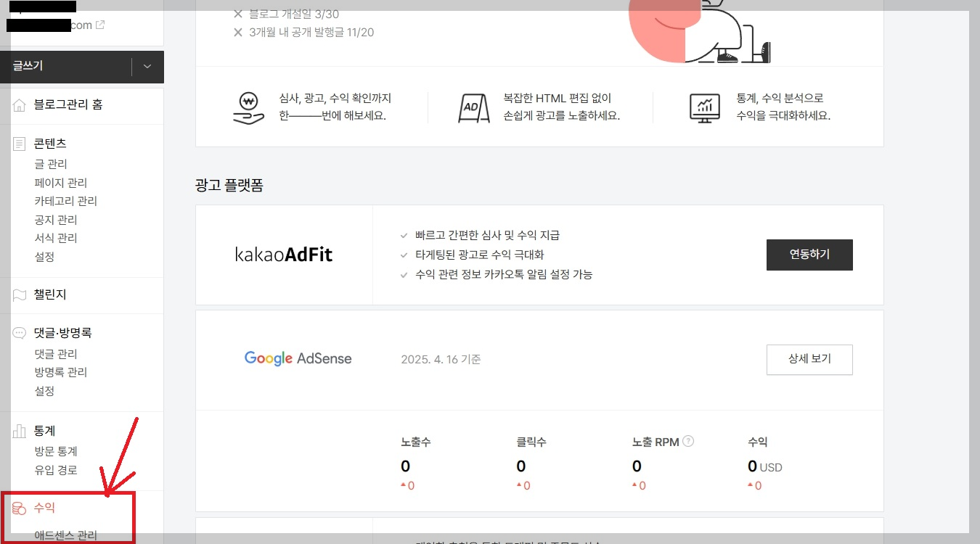Screen dimensions: 980x544
Task: Open 글 관리
Action: 51,164
